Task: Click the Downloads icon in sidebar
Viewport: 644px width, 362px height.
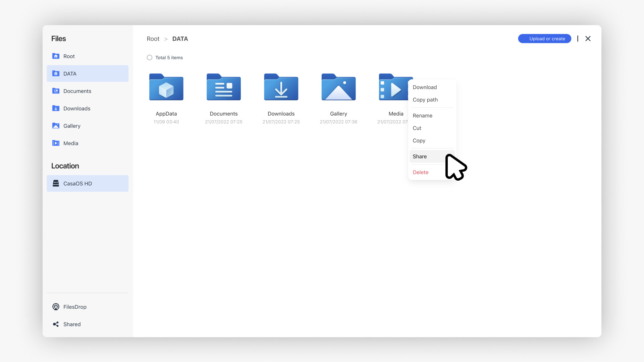Action: 56,108
